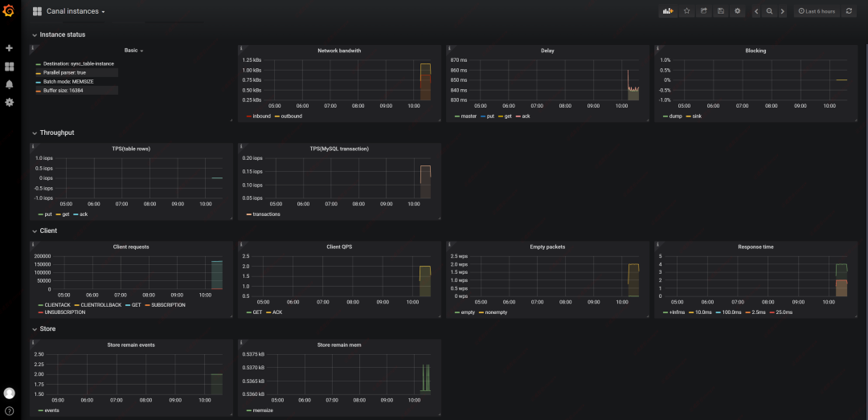868x420 pixels.
Task: Open the Basic panel title menu
Action: click(x=133, y=51)
